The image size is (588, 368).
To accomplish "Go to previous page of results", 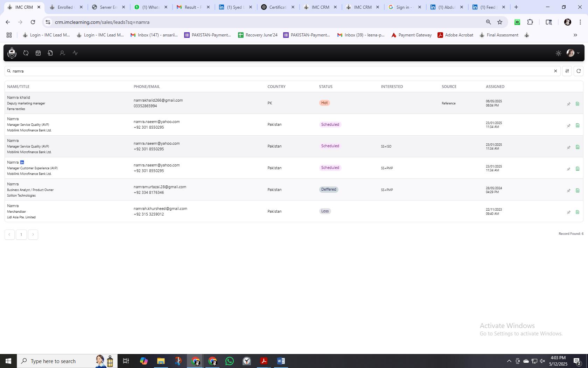I will tap(9, 234).
